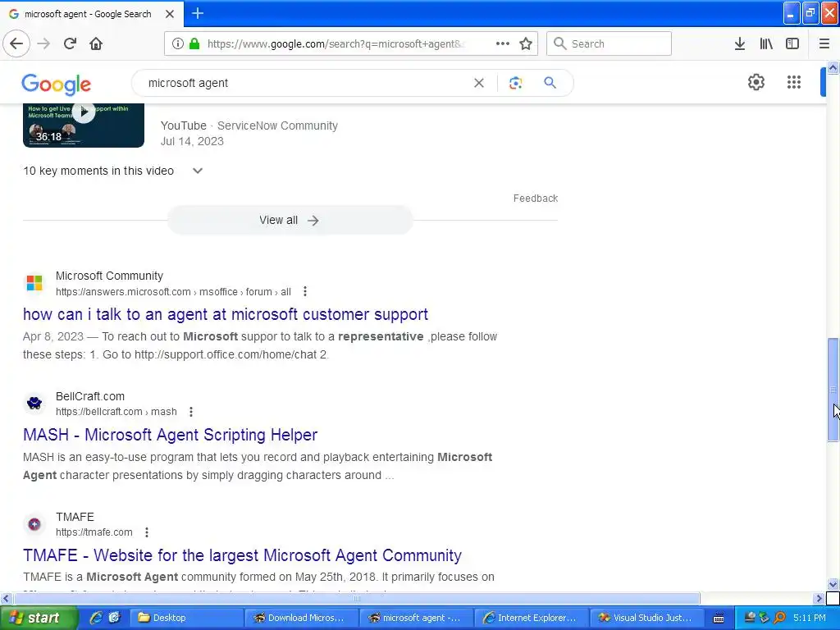Click the TMAFE site favicon
840x630 pixels.
(34, 524)
